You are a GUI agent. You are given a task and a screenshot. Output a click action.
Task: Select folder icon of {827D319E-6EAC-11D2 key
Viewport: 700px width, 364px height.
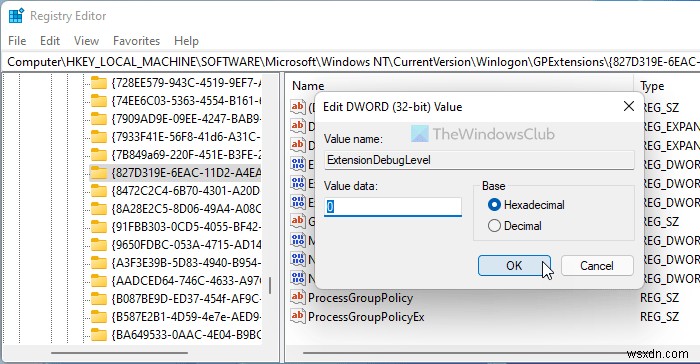point(99,172)
